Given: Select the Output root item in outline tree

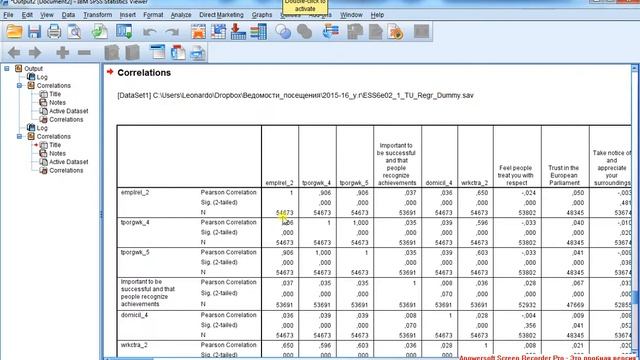Looking at the screenshot, I should coord(33,69).
